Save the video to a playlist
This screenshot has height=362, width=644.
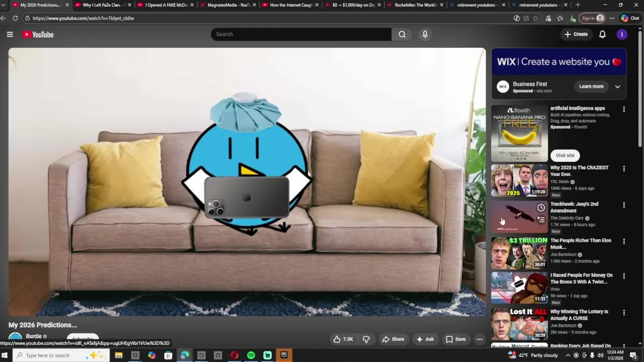pos(455,339)
